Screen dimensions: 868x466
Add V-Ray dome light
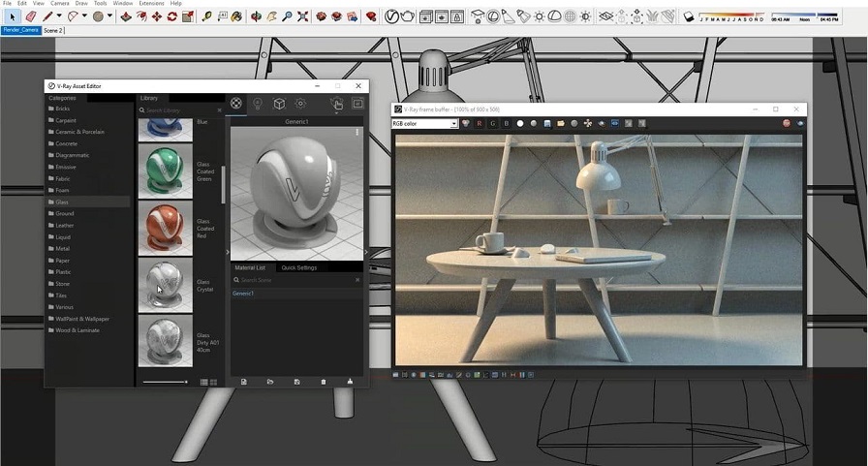click(x=554, y=16)
